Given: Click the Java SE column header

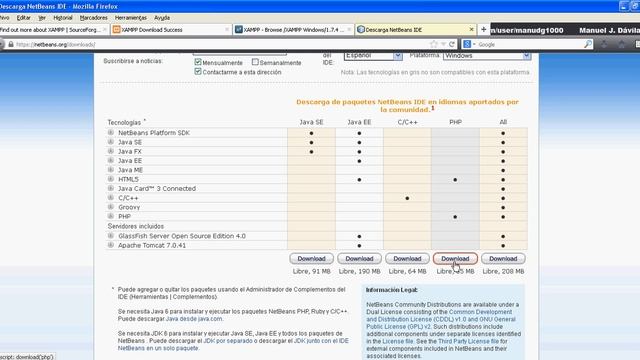Looking at the screenshot, I should [311, 122].
